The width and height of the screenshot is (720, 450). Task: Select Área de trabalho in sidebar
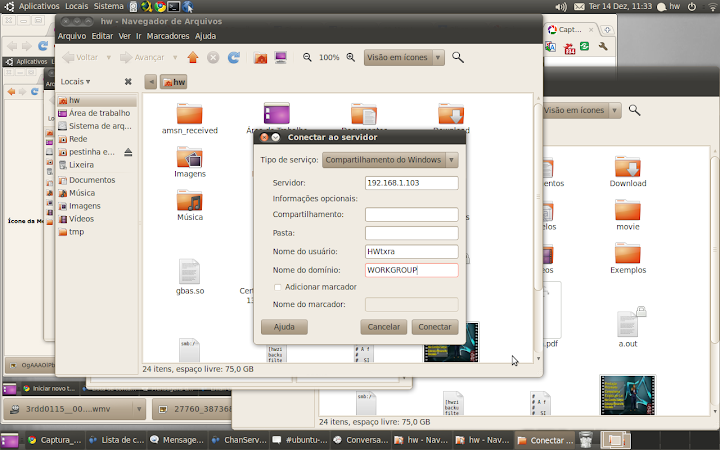[96, 113]
